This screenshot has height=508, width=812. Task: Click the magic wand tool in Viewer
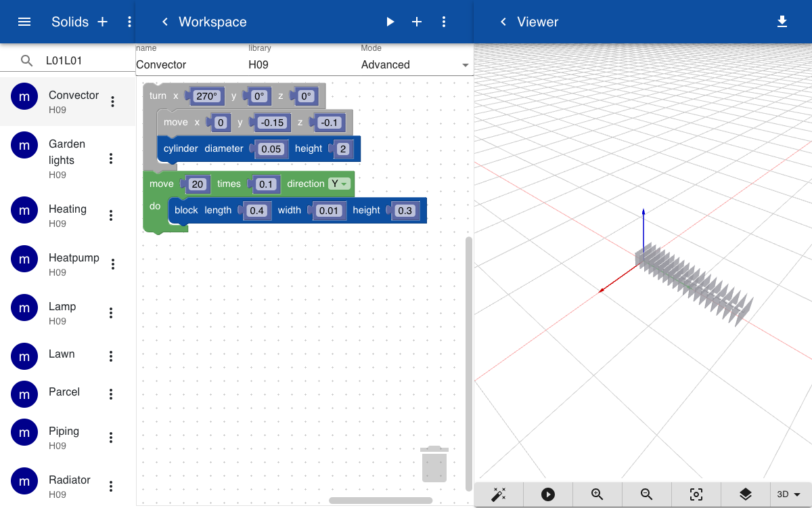499,494
